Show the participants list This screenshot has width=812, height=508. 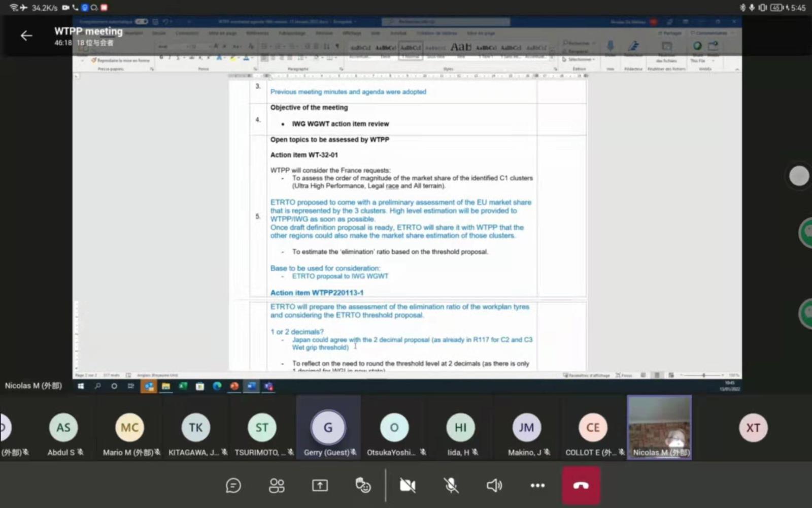pos(277,486)
